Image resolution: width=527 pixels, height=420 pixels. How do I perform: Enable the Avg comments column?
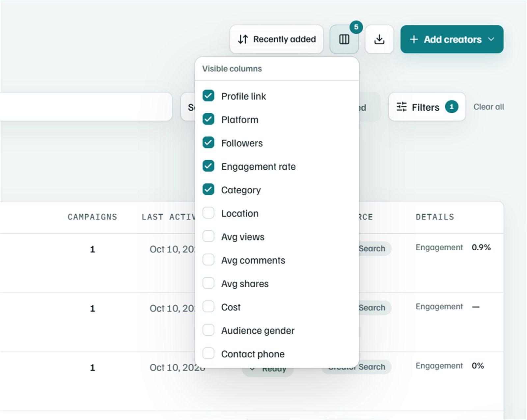pos(208,260)
